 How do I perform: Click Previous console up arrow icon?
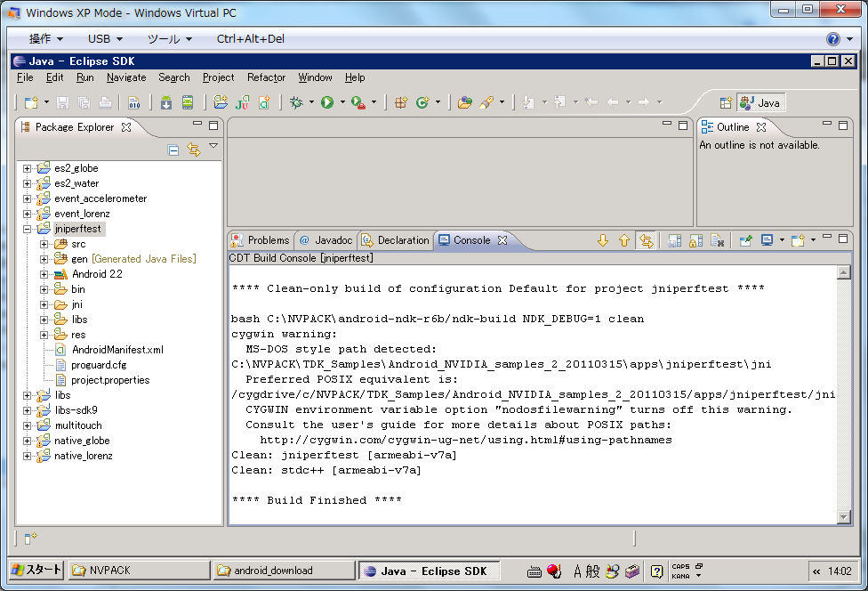pos(624,240)
